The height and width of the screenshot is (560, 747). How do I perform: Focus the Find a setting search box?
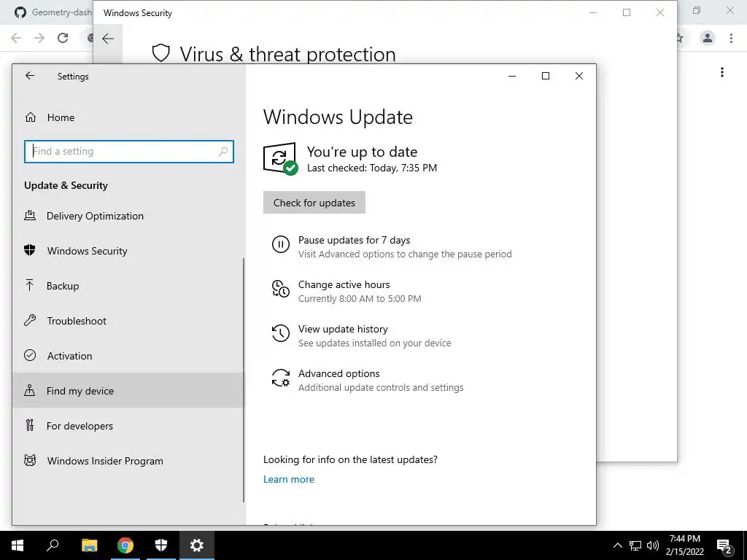(128, 152)
